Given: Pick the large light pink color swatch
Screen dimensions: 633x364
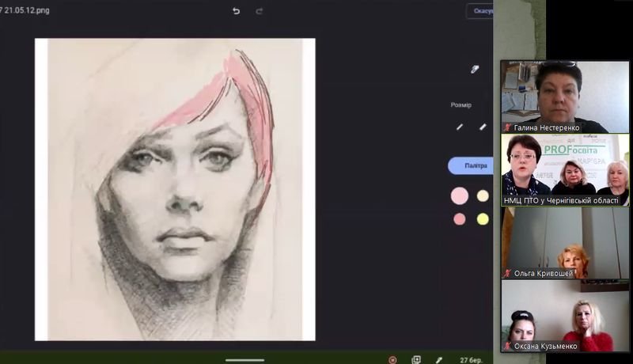Looking at the screenshot, I should point(460,195).
